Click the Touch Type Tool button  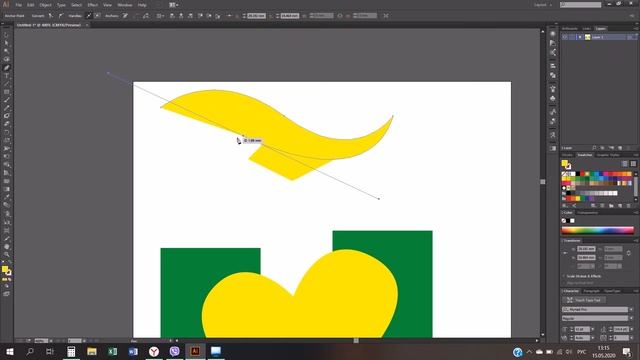584,300
